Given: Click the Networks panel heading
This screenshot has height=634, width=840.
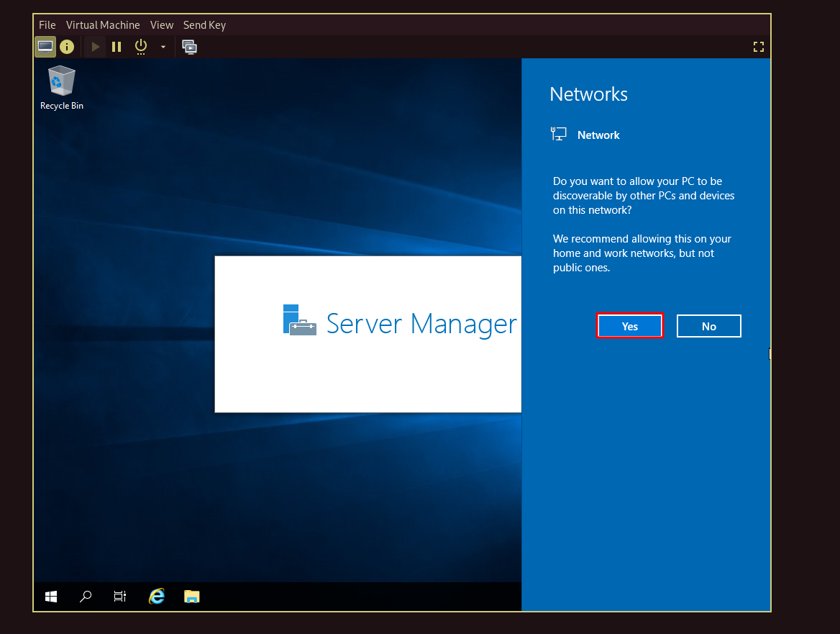Looking at the screenshot, I should click(588, 94).
